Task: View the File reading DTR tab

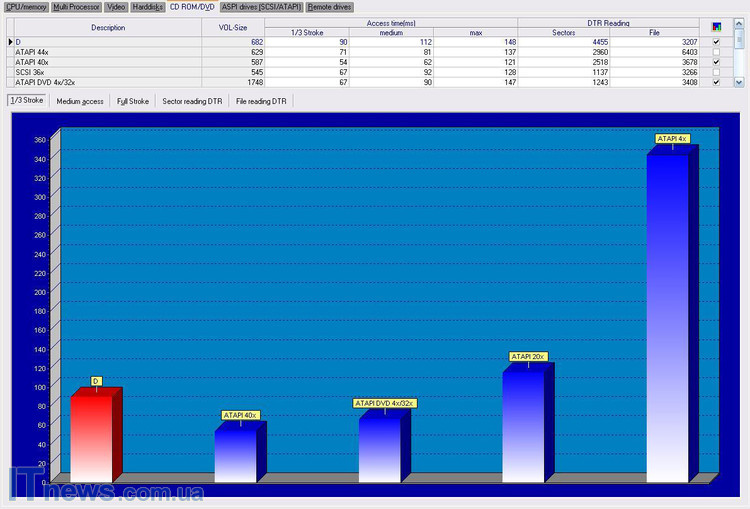Action: click(261, 101)
